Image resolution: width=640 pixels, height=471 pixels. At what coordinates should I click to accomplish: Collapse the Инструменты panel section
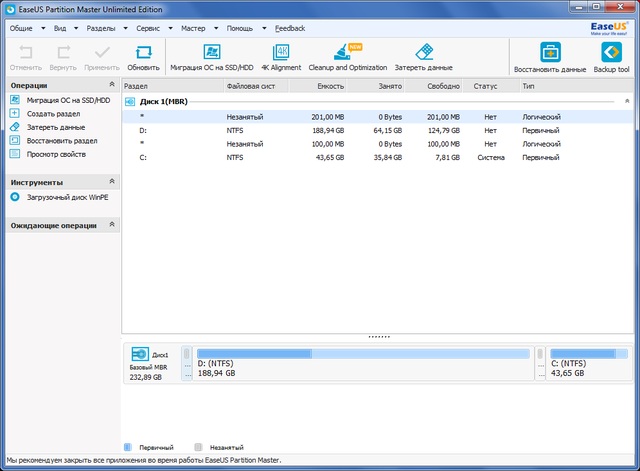111,182
